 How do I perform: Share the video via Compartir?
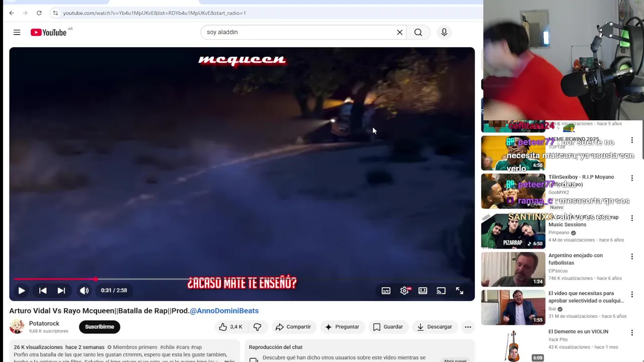tap(293, 327)
